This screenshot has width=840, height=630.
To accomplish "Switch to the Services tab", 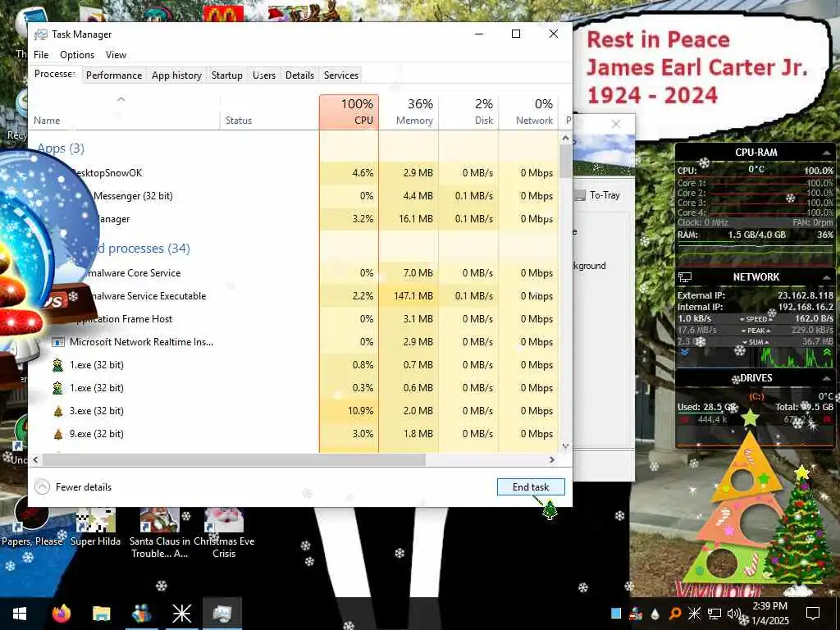I will tap(340, 75).
